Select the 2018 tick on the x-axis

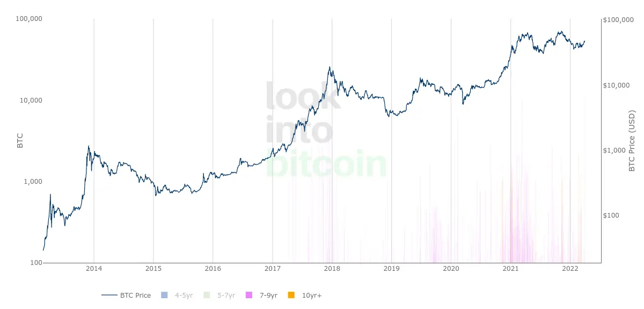(332, 268)
